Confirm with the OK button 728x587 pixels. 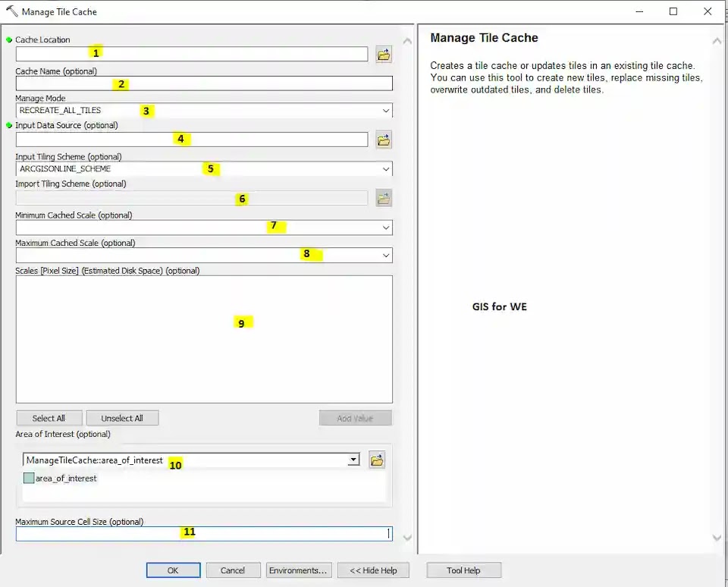tap(173, 570)
